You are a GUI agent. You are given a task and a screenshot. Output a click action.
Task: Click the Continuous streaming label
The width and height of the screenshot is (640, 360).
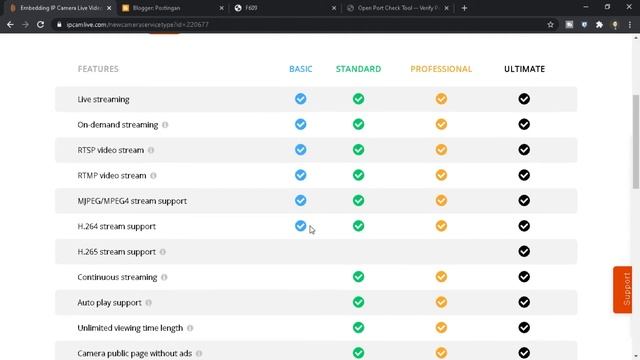(x=117, y=277)
